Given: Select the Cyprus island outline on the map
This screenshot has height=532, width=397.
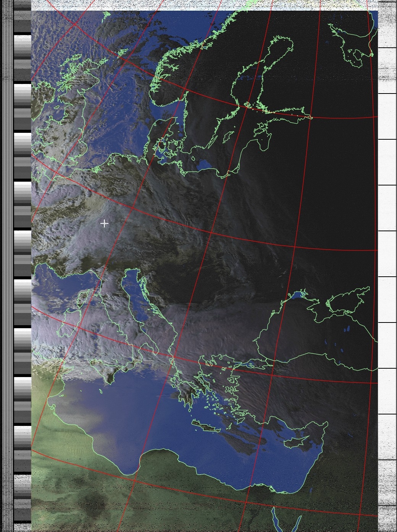Looking at the screenshot, I should (x=297, y=442).
